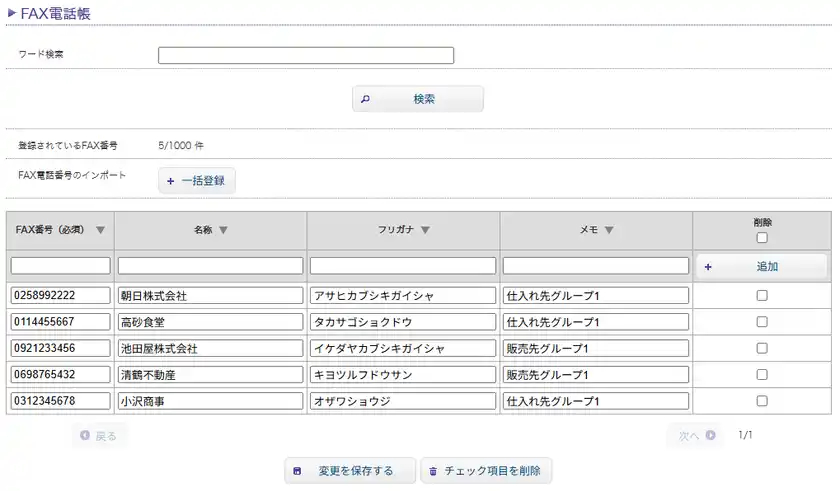Click the 登録されているFAX番号 label
This screenshot has width=840, height=491.
click(68, 146)
